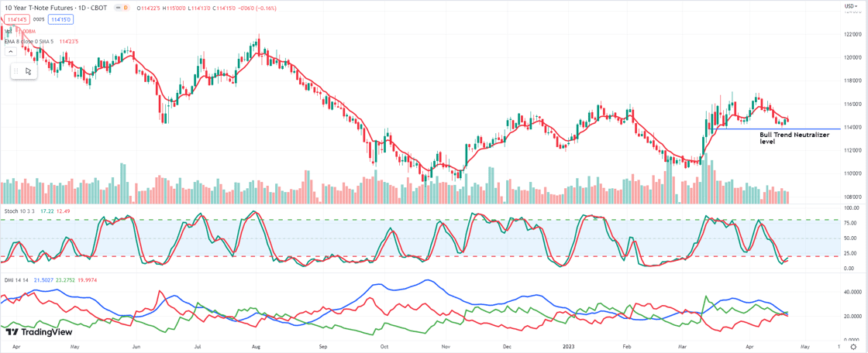Select the arrow cursor tool in floating toolbar

coord(28,71)
